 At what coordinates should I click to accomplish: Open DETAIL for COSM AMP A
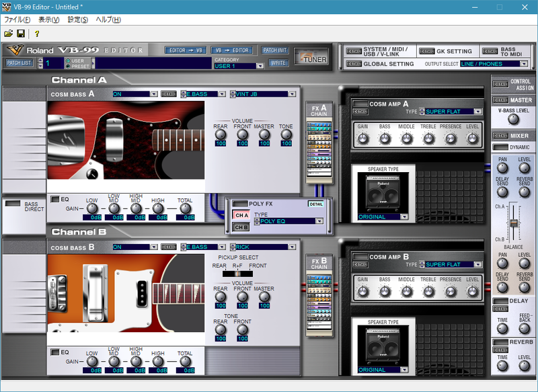click(360, 112)
